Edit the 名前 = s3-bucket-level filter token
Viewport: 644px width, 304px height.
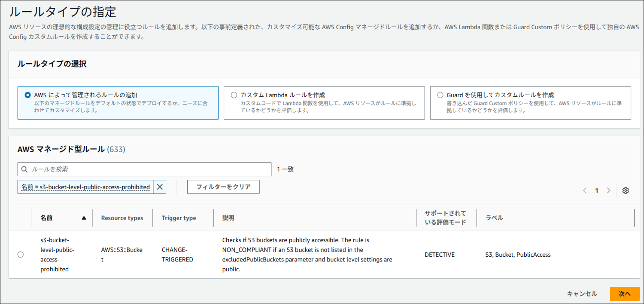click(85, 187)
